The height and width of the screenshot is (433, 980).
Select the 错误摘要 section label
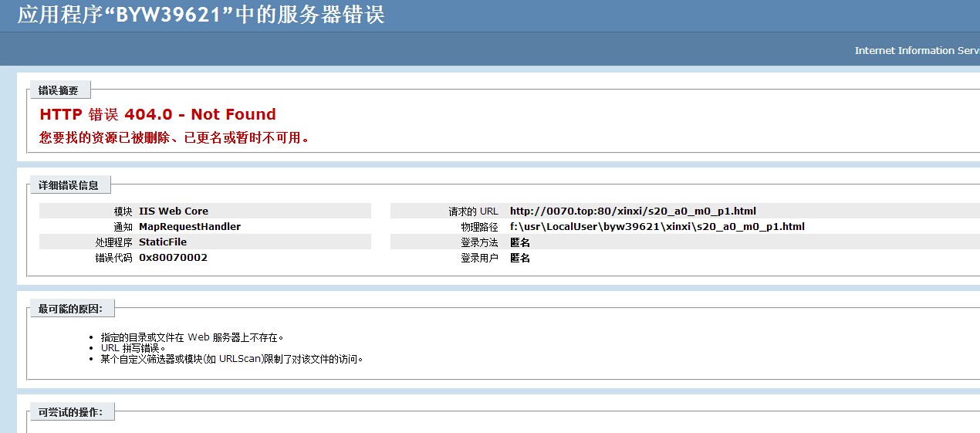point(59,91)
